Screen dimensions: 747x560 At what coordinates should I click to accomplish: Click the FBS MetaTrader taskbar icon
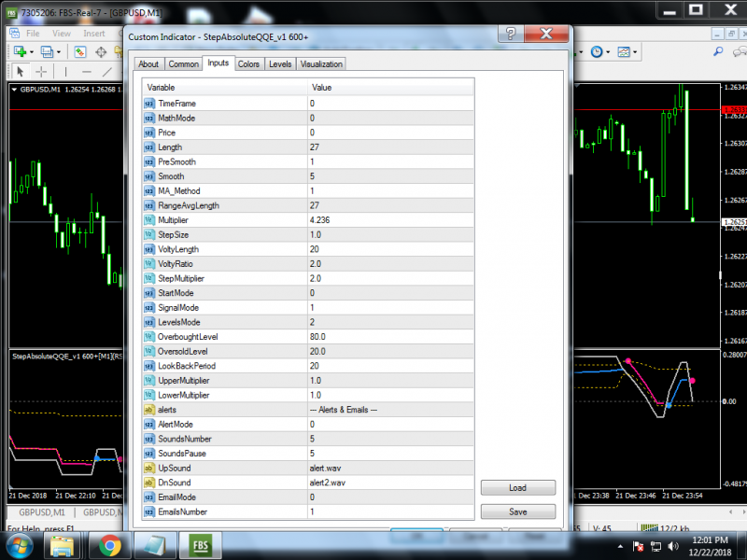(201, 546)
